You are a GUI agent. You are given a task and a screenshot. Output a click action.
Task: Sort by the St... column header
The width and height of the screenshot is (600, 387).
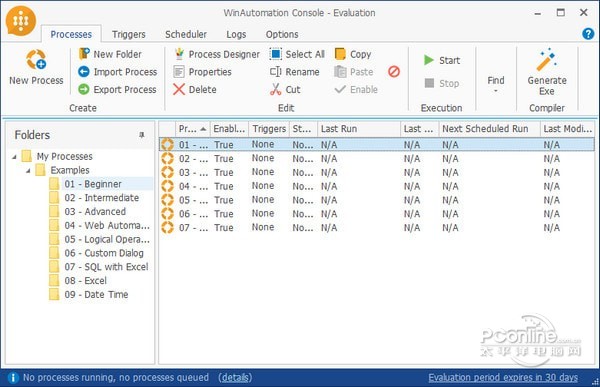tap(303, 129)
